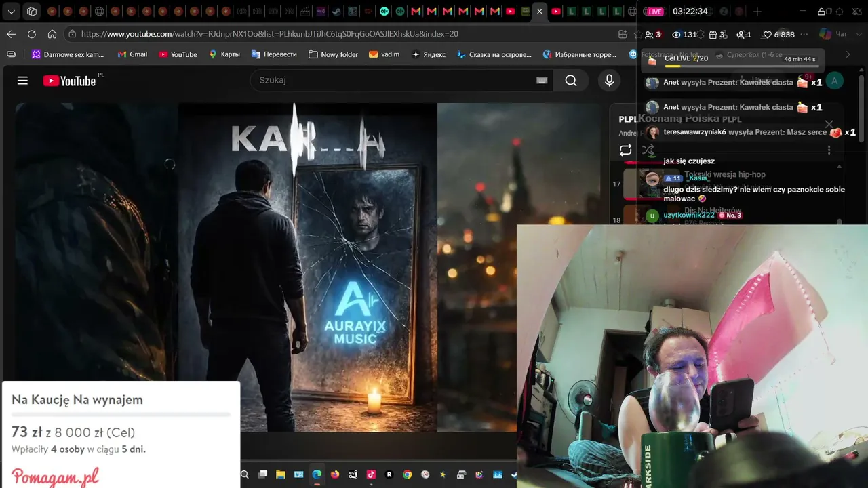
Task: Open File Explorer from the taskbar
Action: click(x=281, y=475)
